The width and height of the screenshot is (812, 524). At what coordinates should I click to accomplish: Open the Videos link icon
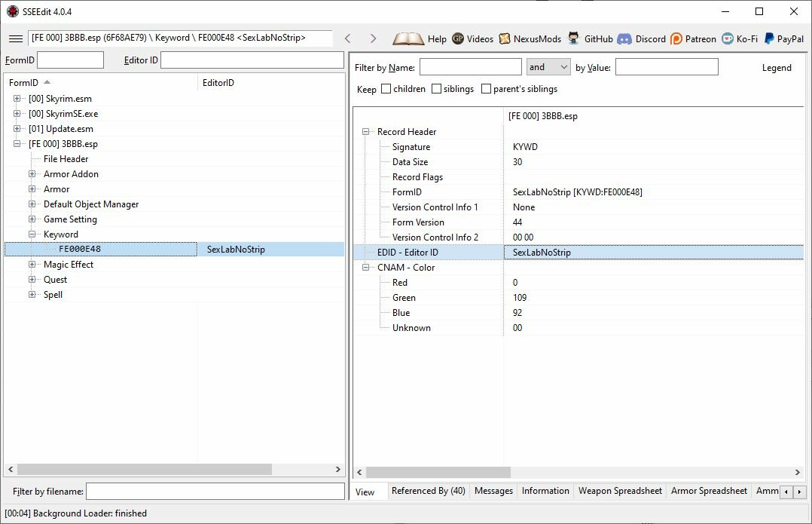pyautogui.click(x=458, y=38)
